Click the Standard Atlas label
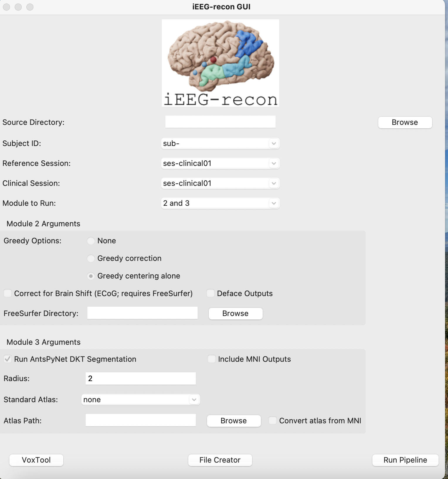Screen dimensions: 448x479 click(x=31, y=400)
